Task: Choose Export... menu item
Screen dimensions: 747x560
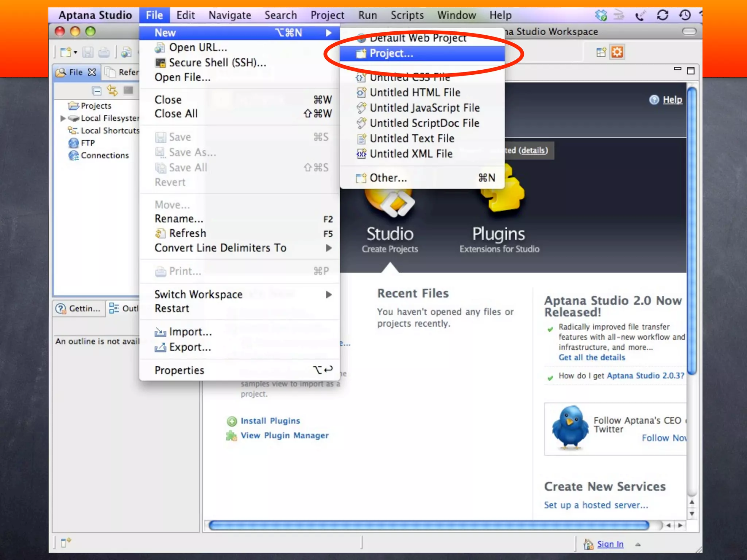Action: tap(239, 347)
